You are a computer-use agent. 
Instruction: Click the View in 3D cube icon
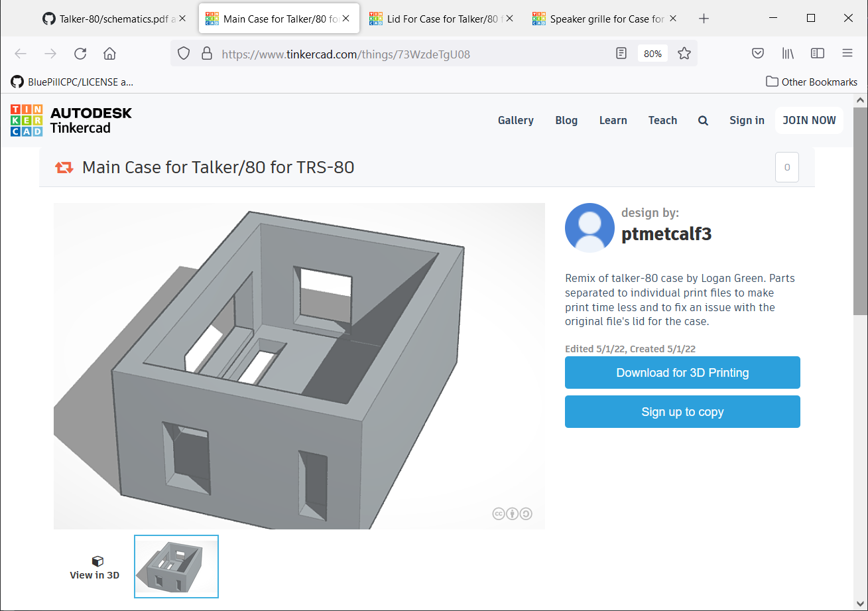coord(97,561)
